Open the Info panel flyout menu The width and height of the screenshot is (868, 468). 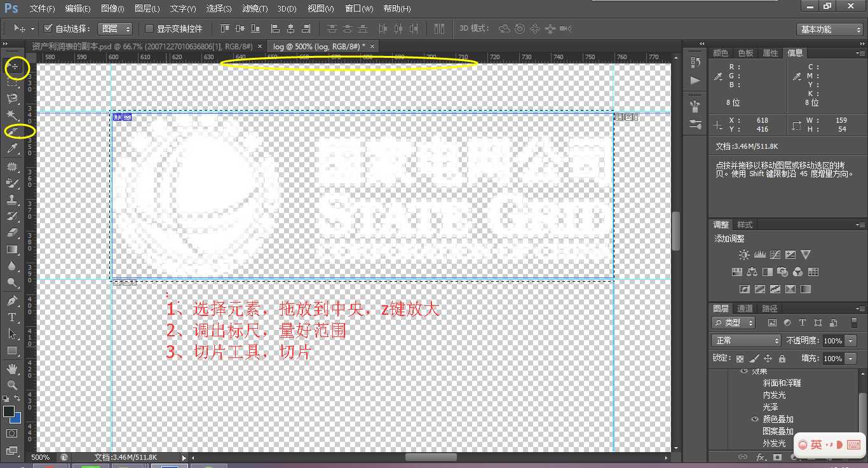coord(861,53)
